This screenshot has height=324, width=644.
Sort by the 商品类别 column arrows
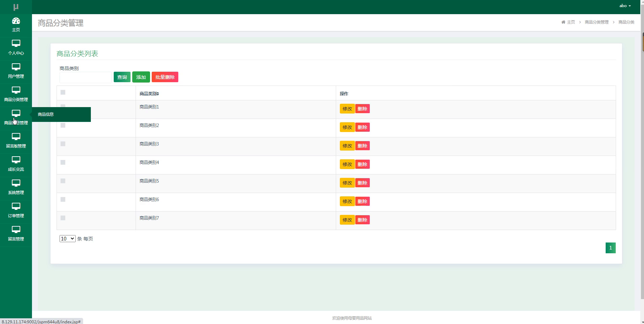[x=158, y=94]
